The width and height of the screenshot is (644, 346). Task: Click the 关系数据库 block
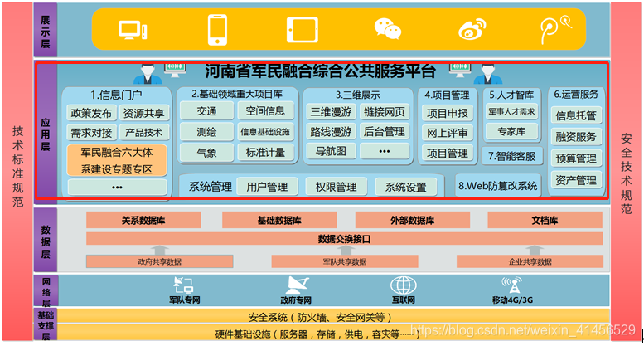point(143,220)
